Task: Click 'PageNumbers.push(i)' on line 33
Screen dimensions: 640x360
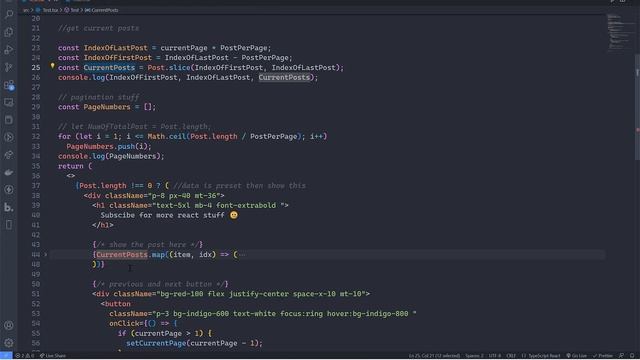Action: (109, 146)
